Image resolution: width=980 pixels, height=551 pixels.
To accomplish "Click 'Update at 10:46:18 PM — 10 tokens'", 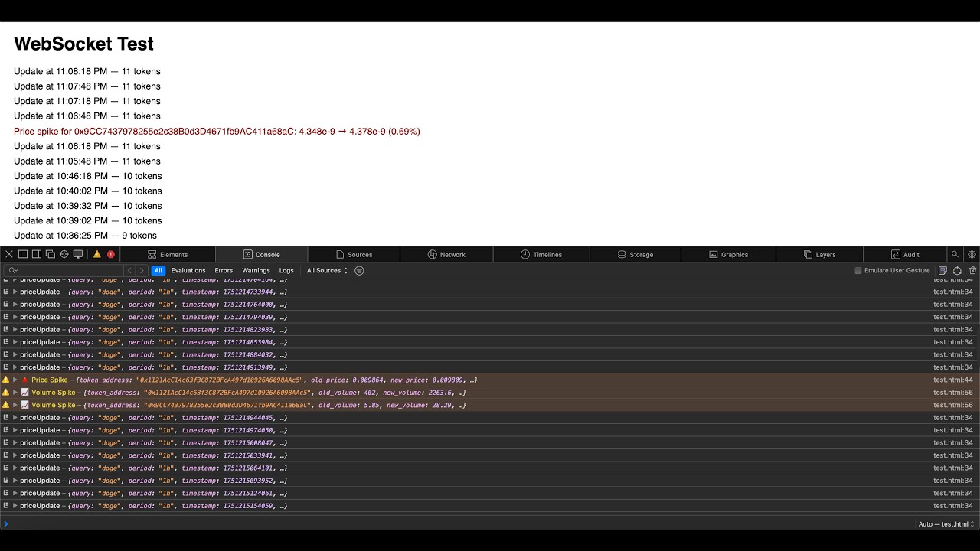I will click(88, 176).
